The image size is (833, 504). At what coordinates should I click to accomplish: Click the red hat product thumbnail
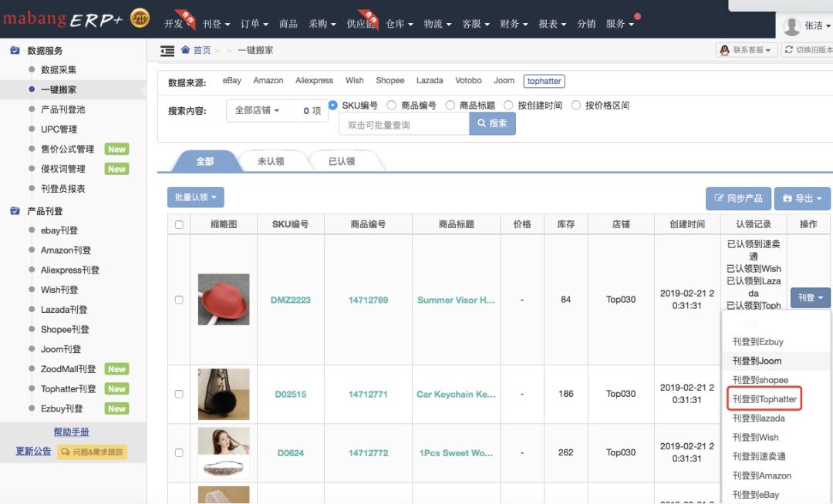[x=224, y=299]
